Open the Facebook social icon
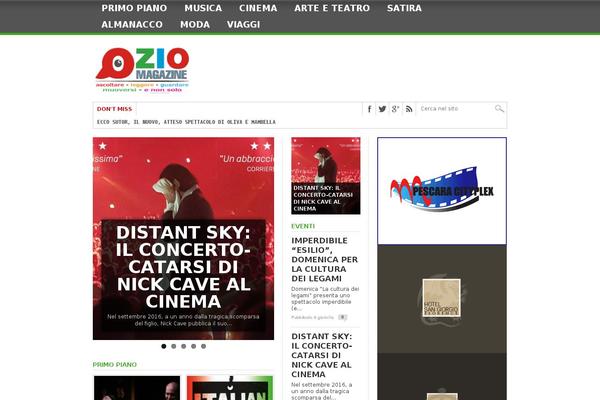This screenshot has height=400, width=600. click(369, 109)
